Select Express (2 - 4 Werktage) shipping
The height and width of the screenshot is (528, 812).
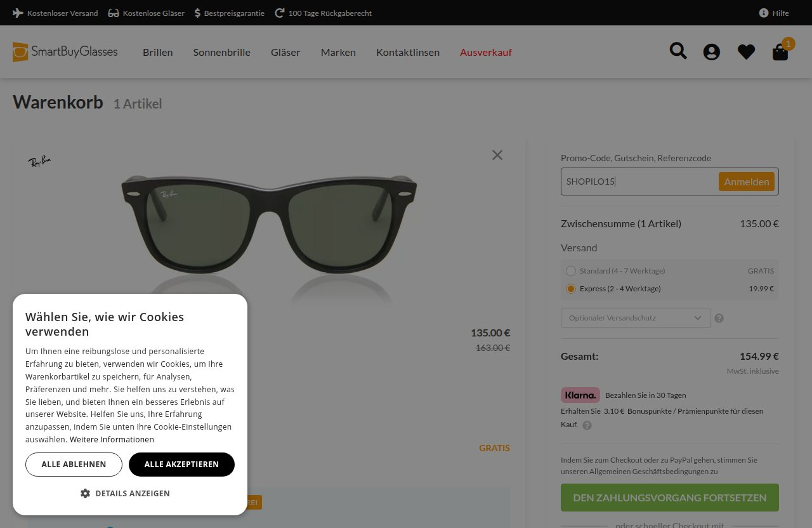(570, 289)
